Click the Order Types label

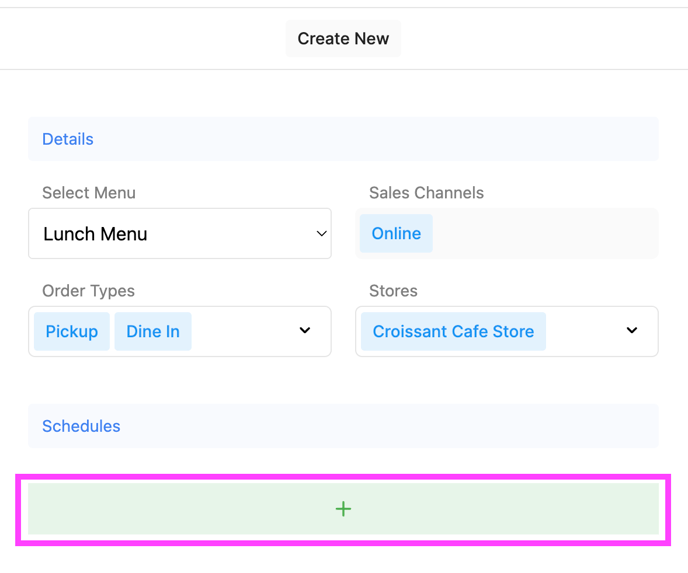pos(88,291)
